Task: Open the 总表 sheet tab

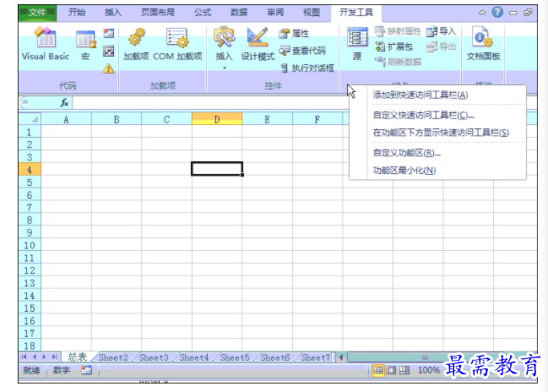Action: [x=77, y=357]
